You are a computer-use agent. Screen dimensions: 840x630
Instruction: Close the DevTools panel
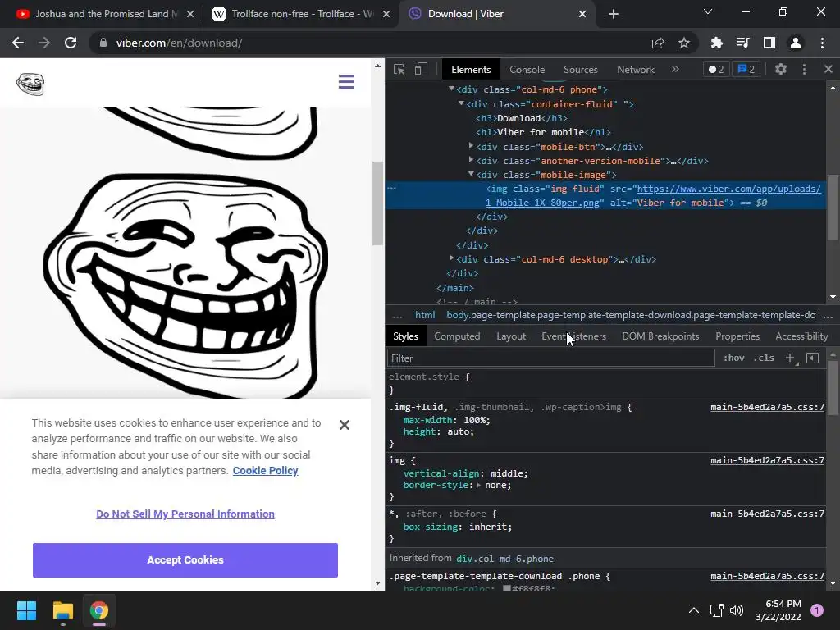coord(829,69)
